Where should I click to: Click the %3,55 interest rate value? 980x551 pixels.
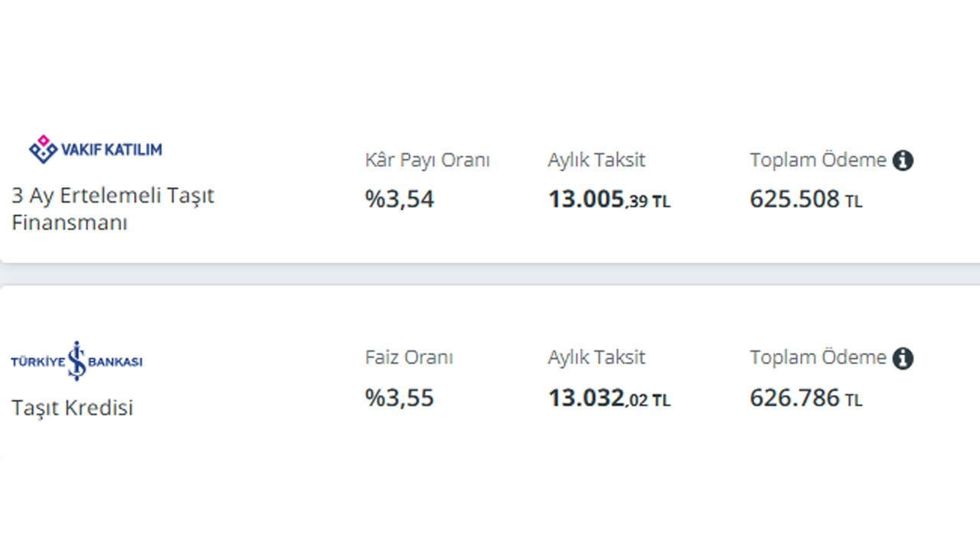point(400,398)
